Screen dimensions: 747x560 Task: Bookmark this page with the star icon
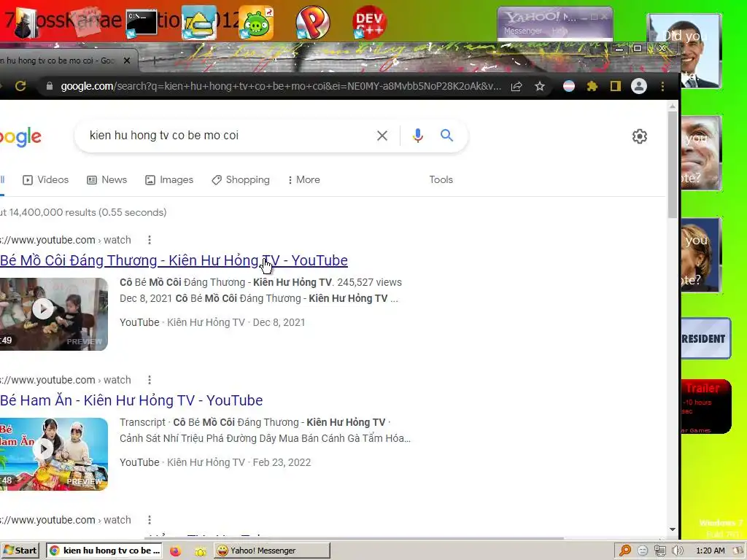click(x=539, y=86)
